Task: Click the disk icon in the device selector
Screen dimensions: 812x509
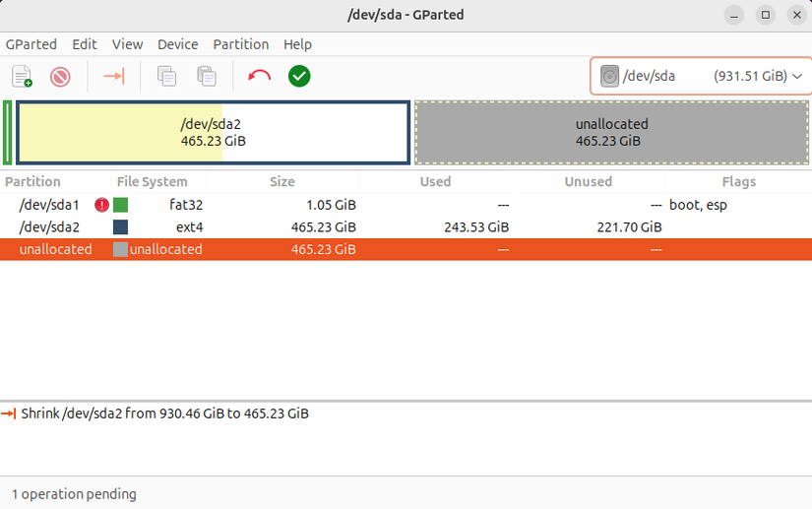Action: [x=609, y=76]
